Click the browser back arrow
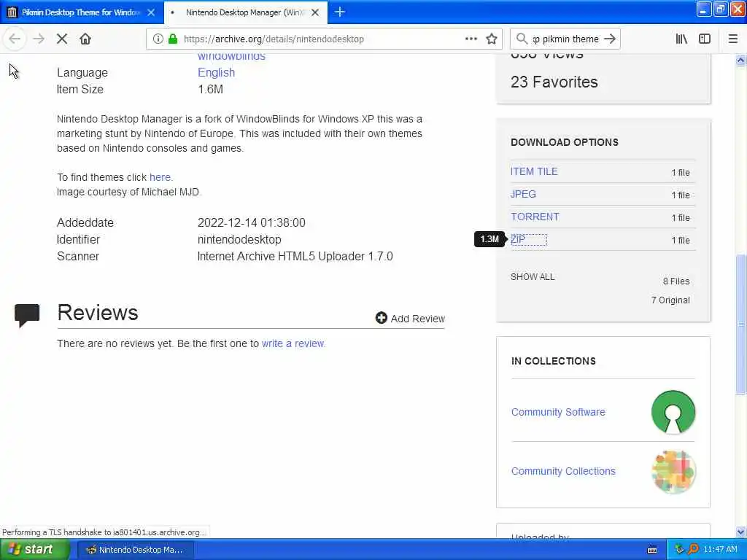 click(x=15, y=39)
